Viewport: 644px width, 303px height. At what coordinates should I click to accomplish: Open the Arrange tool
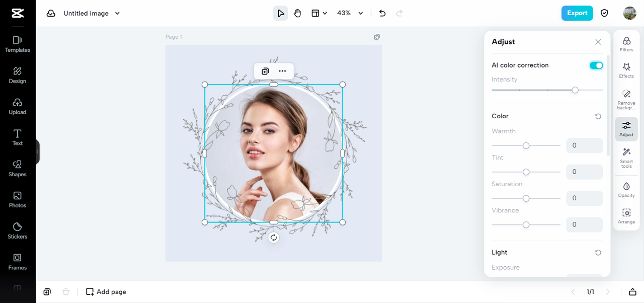(x=626, y=216)
